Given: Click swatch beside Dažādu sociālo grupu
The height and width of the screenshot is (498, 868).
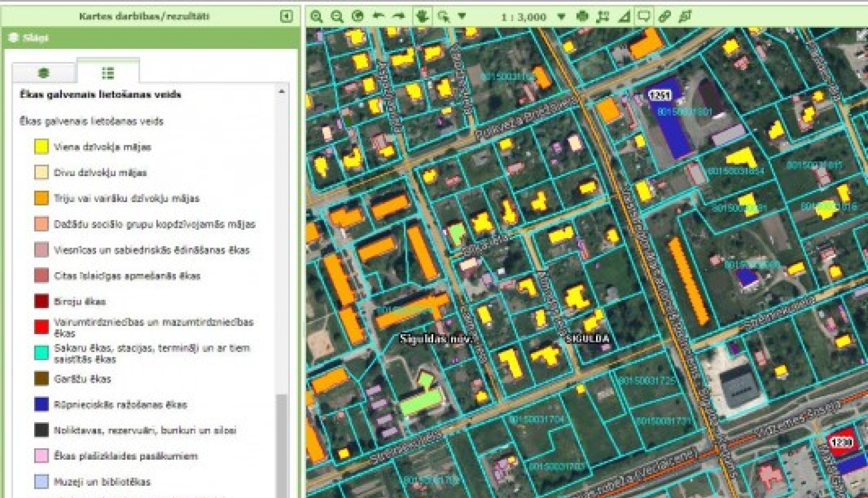Looking at the screenshot, I should coord(41,224).
